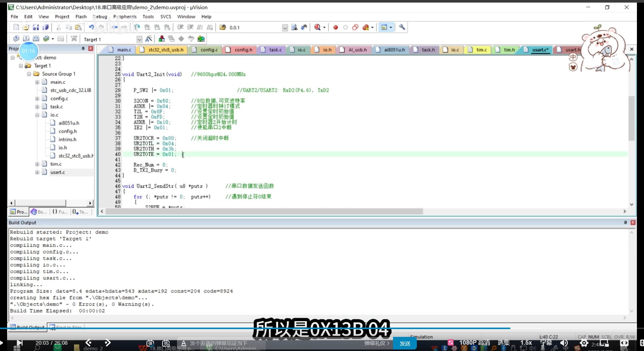Open the Configuration wrench icon

point(402,27)
